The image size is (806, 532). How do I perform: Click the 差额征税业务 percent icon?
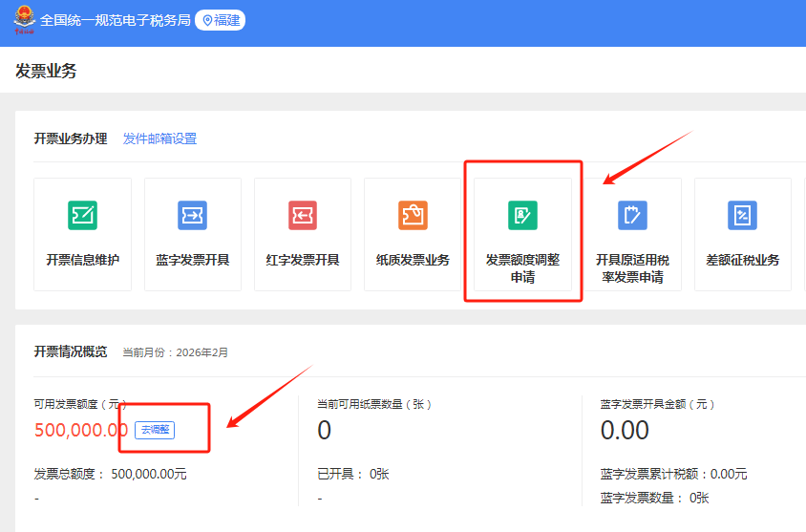tap(742, 215)
